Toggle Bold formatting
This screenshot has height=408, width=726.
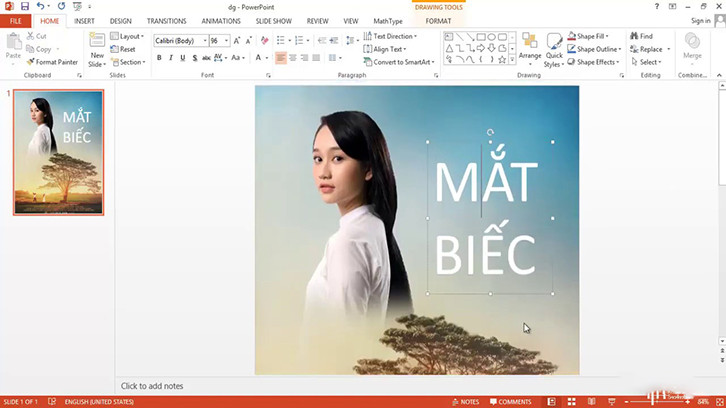tap(159, 58)
